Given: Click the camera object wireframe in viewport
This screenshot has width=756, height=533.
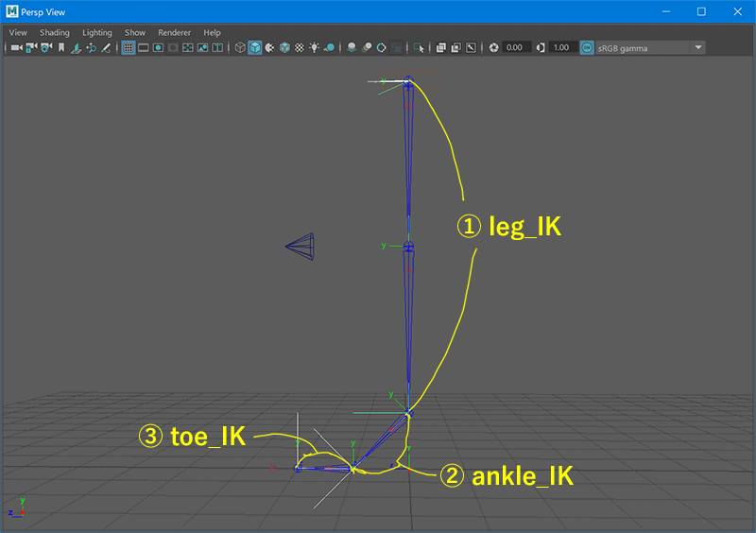Looking at the screenshot, I should pos(301,247).
